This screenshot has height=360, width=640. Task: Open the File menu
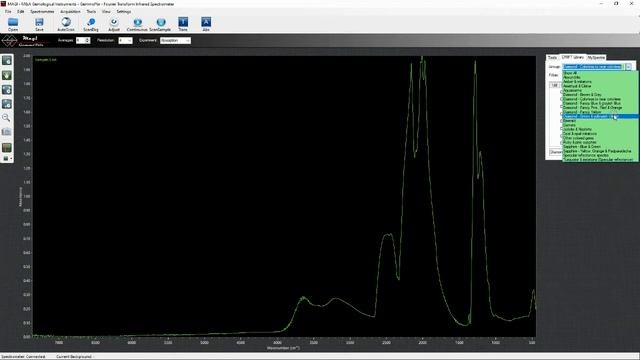click(8, 11)
